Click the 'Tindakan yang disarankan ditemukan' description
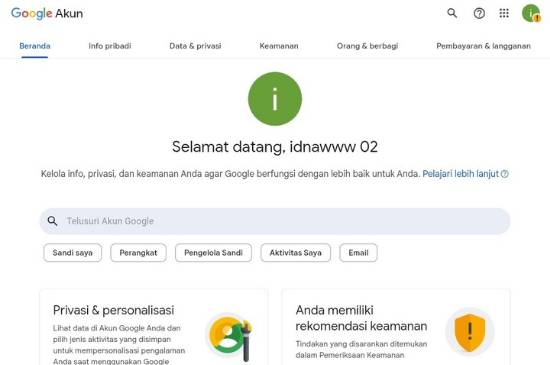550x365 pixels. point(361,350)
